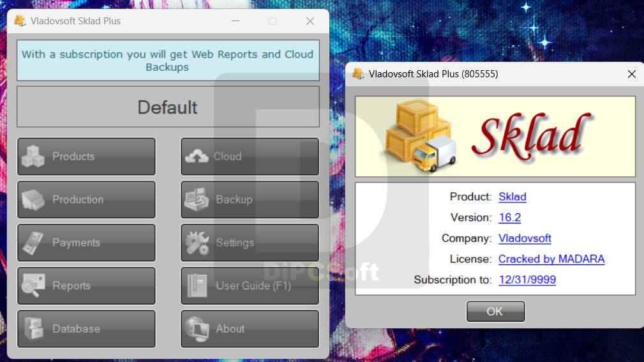Image resolution: width=644 pixels, height=362 pixels.
Task: Click the "Vladovsoft Sklad Plus (805555)" title text
Action: (433, 74)
